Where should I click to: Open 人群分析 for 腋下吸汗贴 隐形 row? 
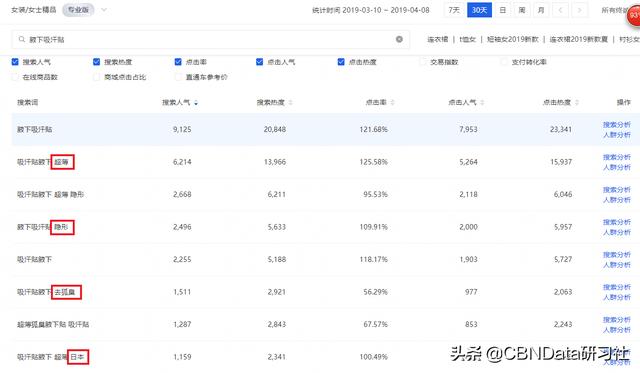[617, 232]
